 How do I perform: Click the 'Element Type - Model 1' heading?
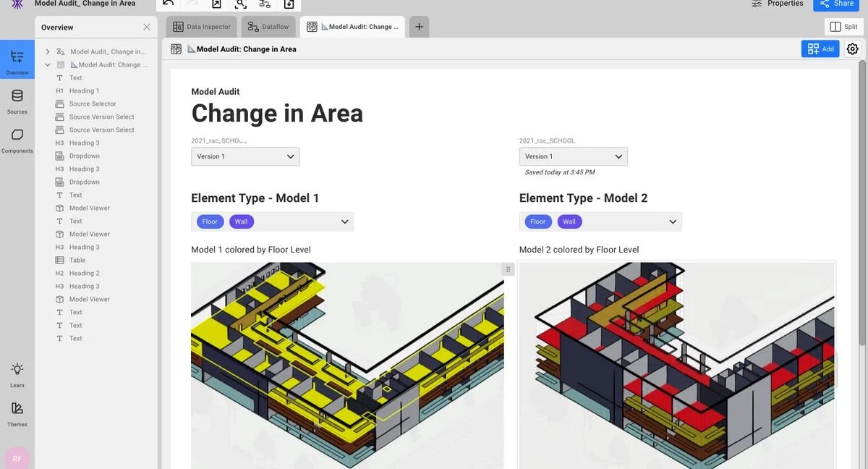coord(255,198)
